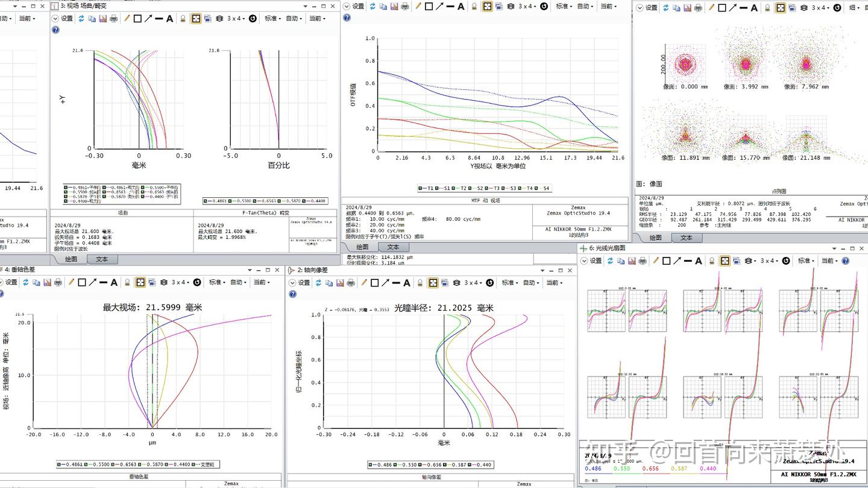Click reset-zoom icon in field curvature toolbar (视场 场曲/畸变)
This screenshot has width=868, height=488.
[253, 19]
